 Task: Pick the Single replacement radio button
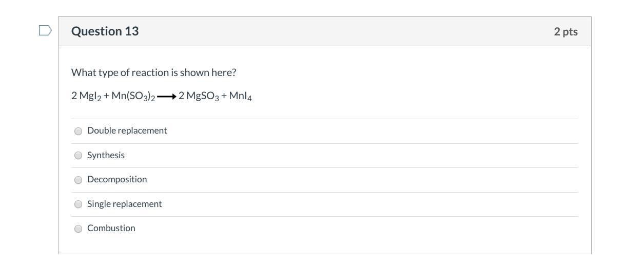(79, 204)
